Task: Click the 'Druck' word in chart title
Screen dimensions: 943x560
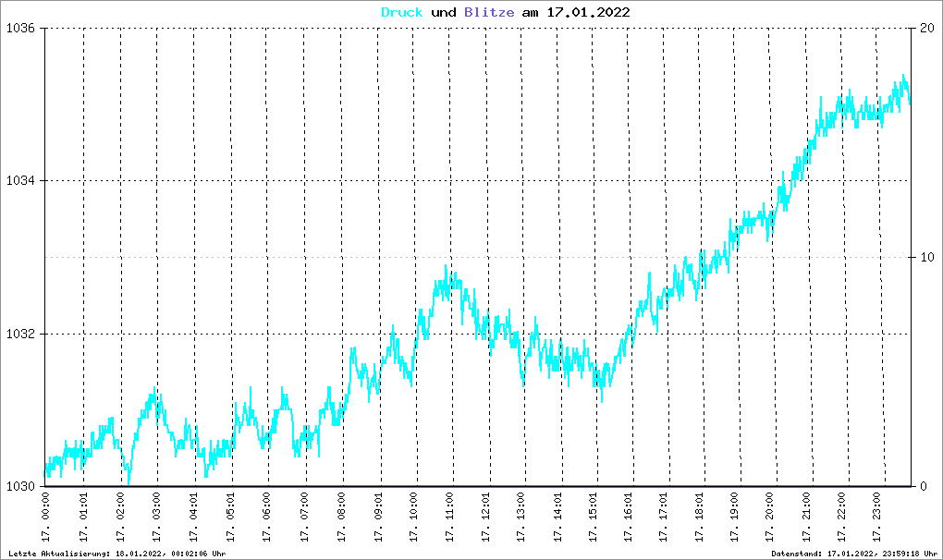Action: click(x=402, y=13)
